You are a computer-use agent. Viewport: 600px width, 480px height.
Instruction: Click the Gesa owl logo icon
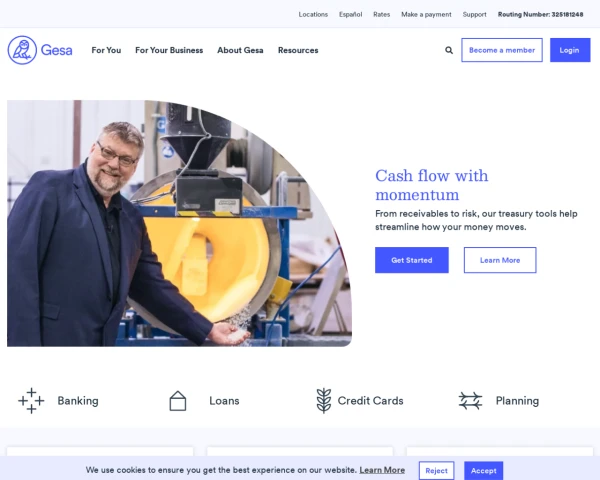[x=22, y=50]
